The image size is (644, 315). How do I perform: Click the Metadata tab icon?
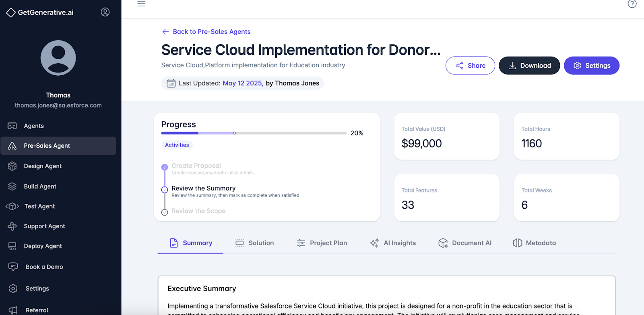pyautogui.click(x=518, y=243)
